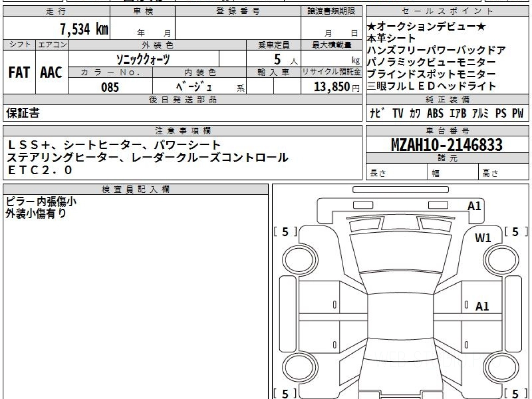532x399 pixels.
Task: Select the ハンズフリーパワーバックドア line
Action: [x=437, y=51]
